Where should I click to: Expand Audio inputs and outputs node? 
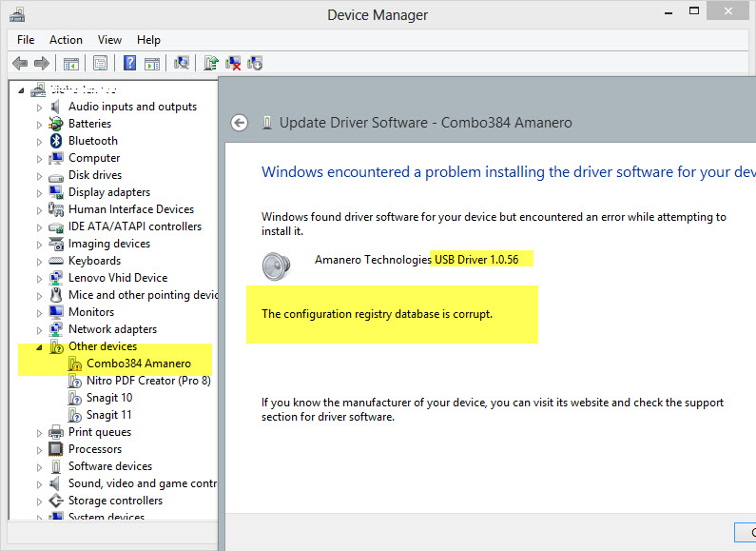tap(40, 108)
